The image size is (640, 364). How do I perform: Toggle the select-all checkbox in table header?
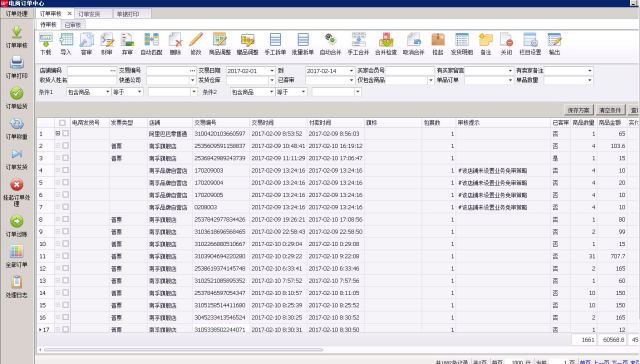pos(62,122)
